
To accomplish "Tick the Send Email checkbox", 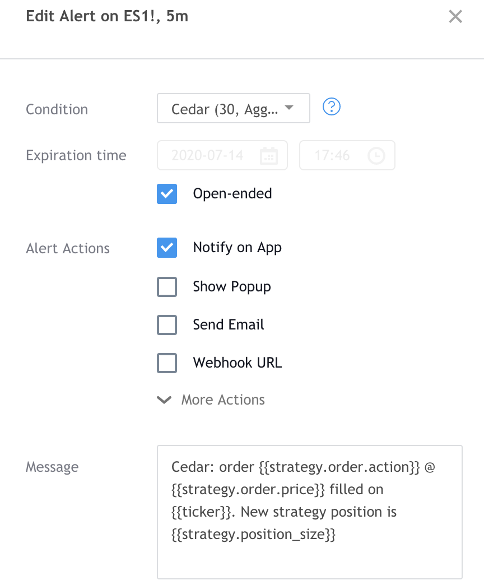I will (167, 325).
